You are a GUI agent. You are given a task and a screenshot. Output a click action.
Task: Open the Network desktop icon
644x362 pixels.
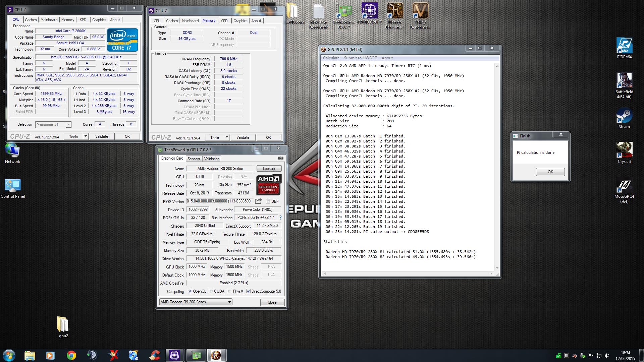point(13,153)
